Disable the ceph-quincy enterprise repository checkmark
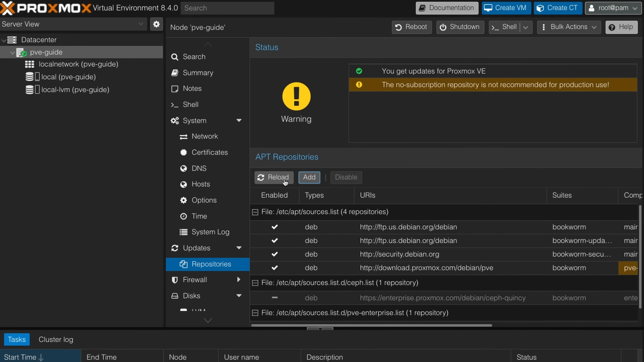 point(274,297)
